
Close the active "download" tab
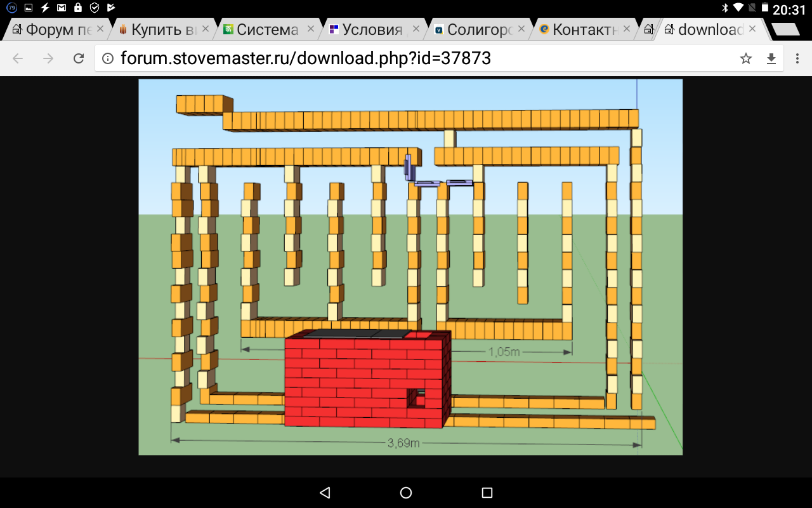pyautogui.click(x=752, y=29)
